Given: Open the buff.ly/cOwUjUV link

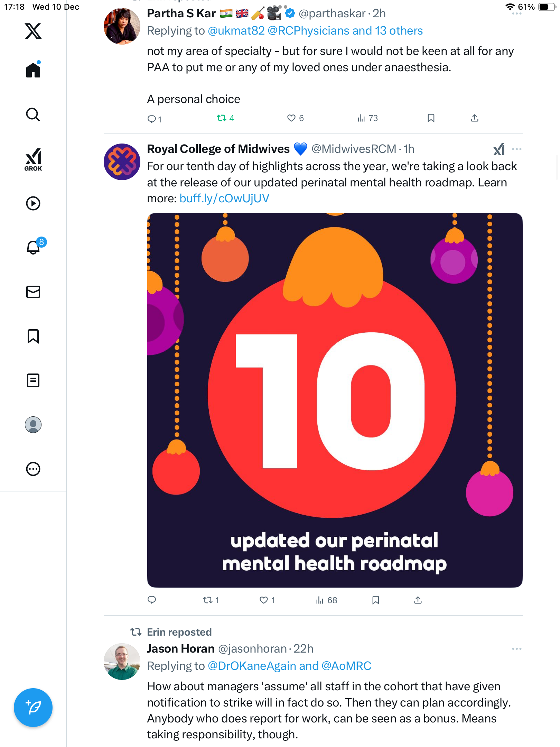Looking at the screenshot, I should 224,199.
